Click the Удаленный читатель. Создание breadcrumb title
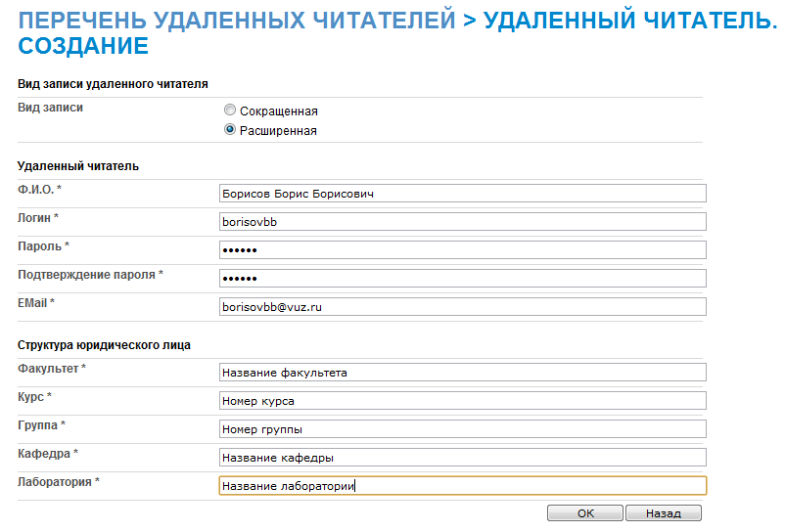The width and height of the screenshot is (785, 532). pyautogui.click(x=398, y=33)
